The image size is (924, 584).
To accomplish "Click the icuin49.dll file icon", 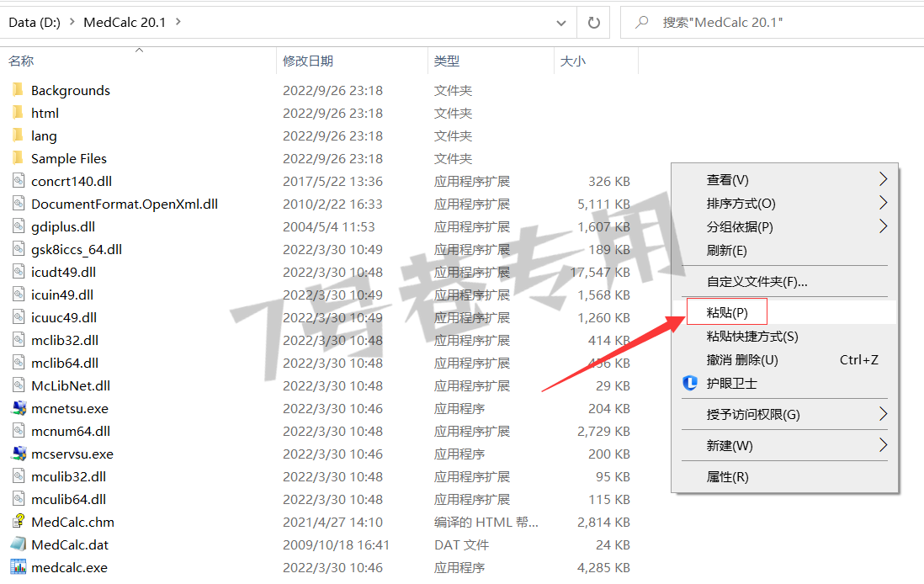I will (x=19, y=295).
